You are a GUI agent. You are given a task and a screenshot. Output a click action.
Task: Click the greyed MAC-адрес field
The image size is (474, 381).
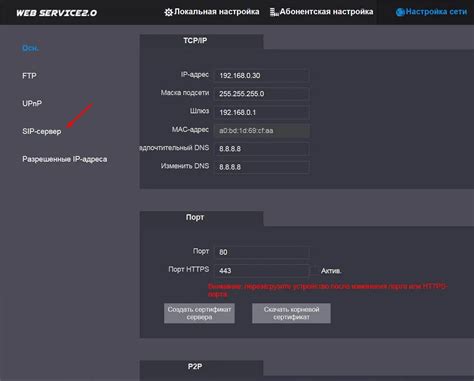[x=261, y=131]
